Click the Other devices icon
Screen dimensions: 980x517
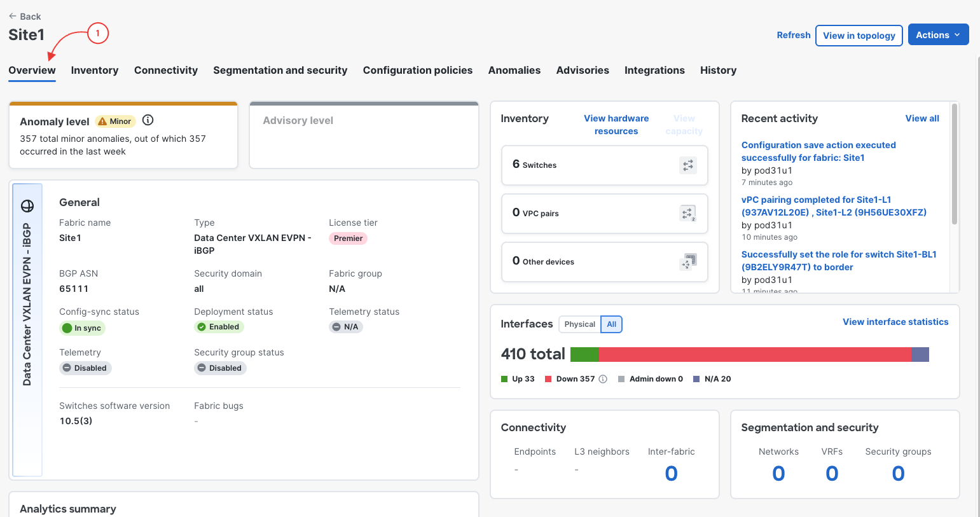[x=688, y=261]
